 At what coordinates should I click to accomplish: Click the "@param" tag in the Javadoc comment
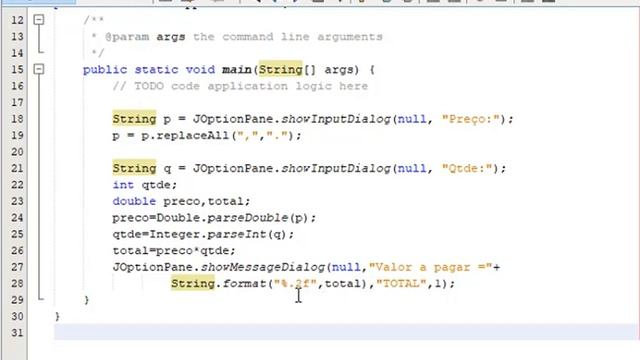(127, 37)
